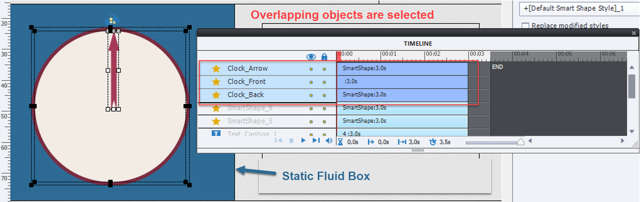
Task: Click the 00:02 mark on the timeline ruler
Action: pos(433,54)
